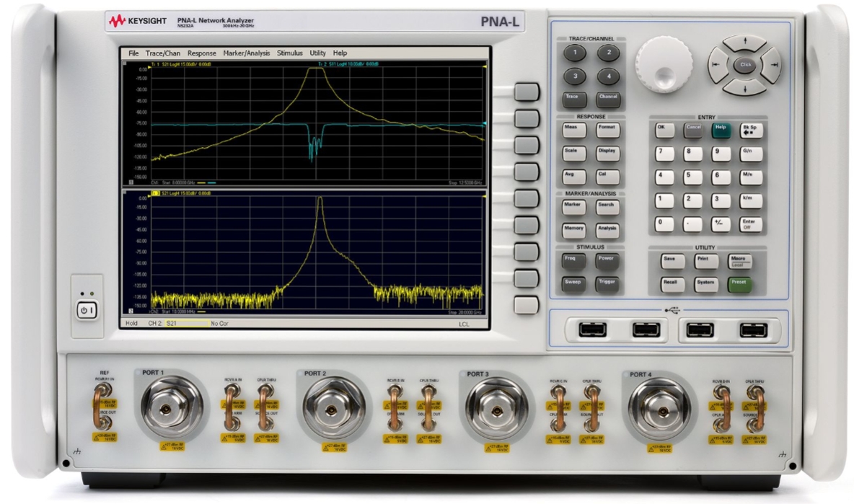This screenshot has height=504, width=854.
Task: Tap the Search key
Action: click(x=607, y=207)
